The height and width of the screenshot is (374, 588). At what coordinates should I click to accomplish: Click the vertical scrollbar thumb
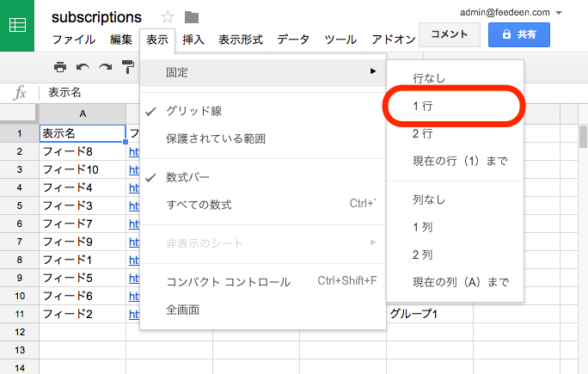coord(583,137)
